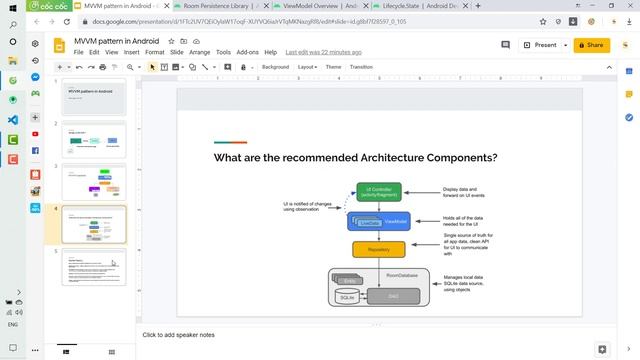Select the text box tool
The height and width of the screenshot is (360, 640).
(x=164, y=67)
